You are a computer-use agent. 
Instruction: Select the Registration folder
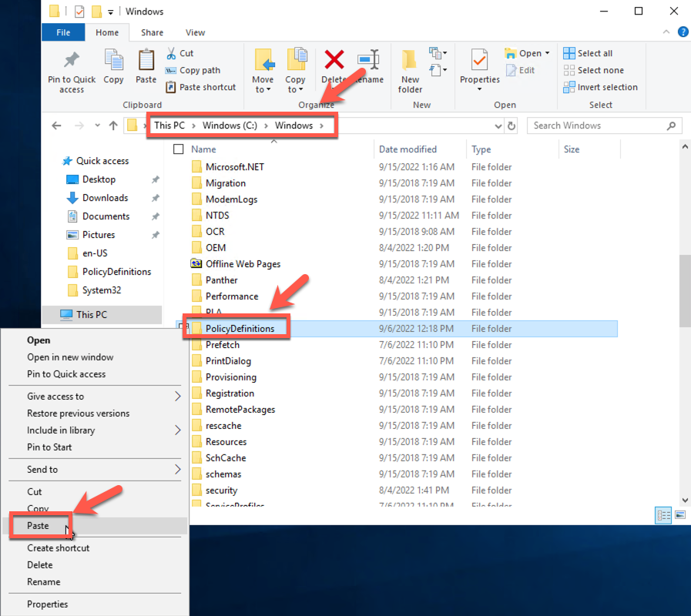click(x=230, y=393)
